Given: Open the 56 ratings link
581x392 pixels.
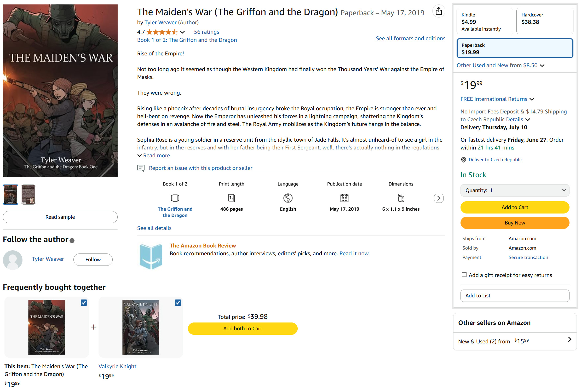Looking at the screenshot, I should (206, 32).
